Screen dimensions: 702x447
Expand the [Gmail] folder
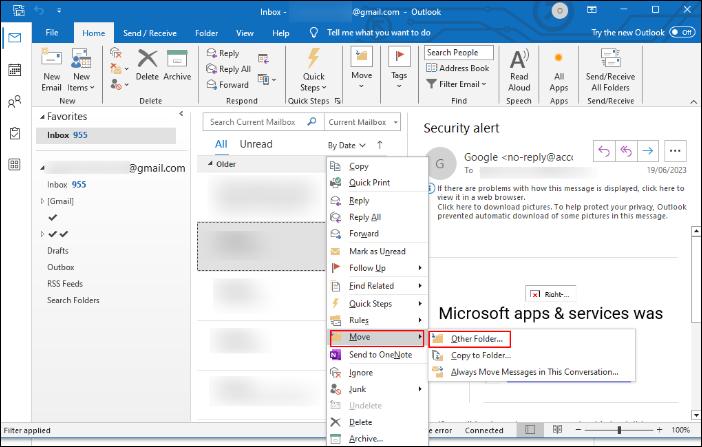tap(43, 201)
